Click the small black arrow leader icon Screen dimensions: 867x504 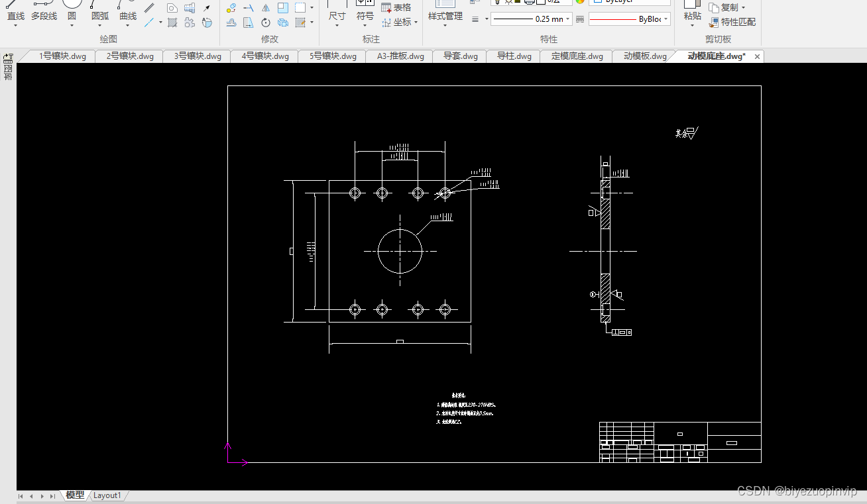click(x=207, y=8)
